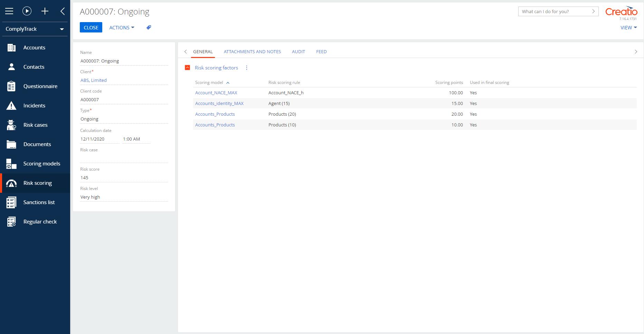Toggle sort order on Scoring model column
Screen dimensions: 644x334
[228, 83]
